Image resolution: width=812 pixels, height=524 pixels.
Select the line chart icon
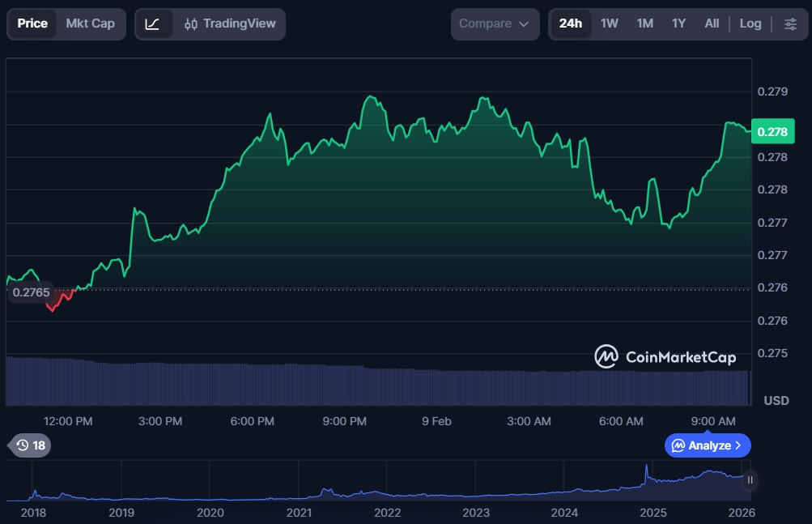point(153,24)
